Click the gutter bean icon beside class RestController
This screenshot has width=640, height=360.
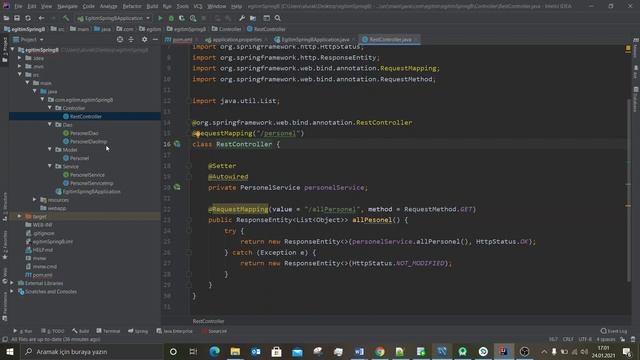tap(177, 144)
